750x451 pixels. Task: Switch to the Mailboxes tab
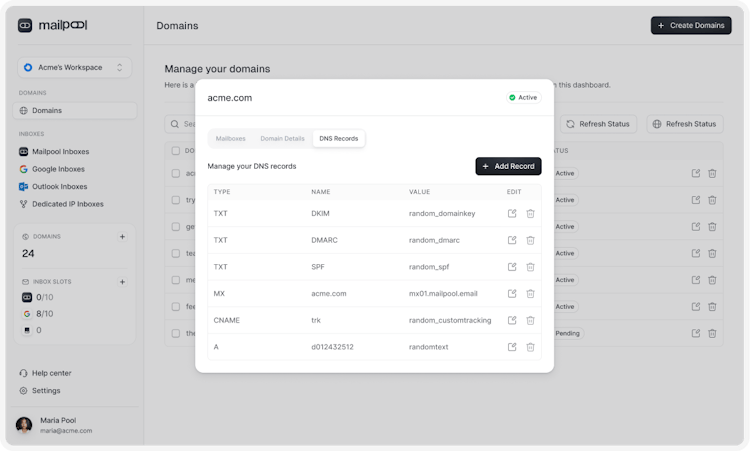pyautogui.click(x=231, y=138)
